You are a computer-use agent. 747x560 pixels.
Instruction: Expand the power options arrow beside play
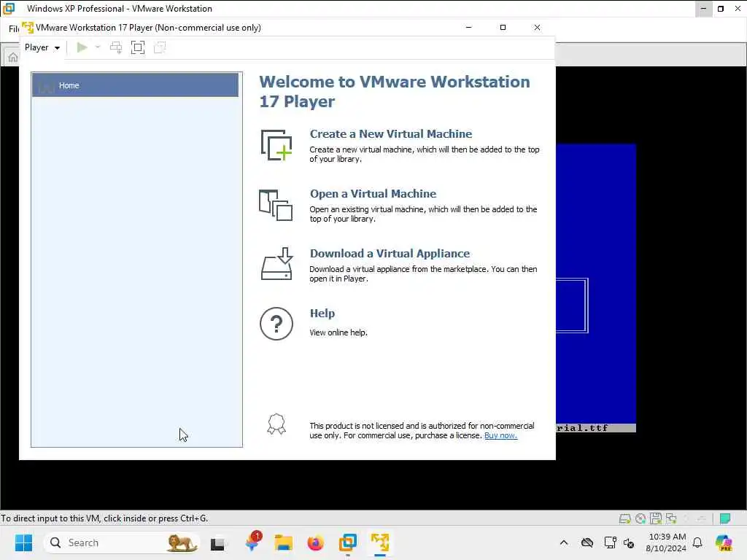coord(98,47)
